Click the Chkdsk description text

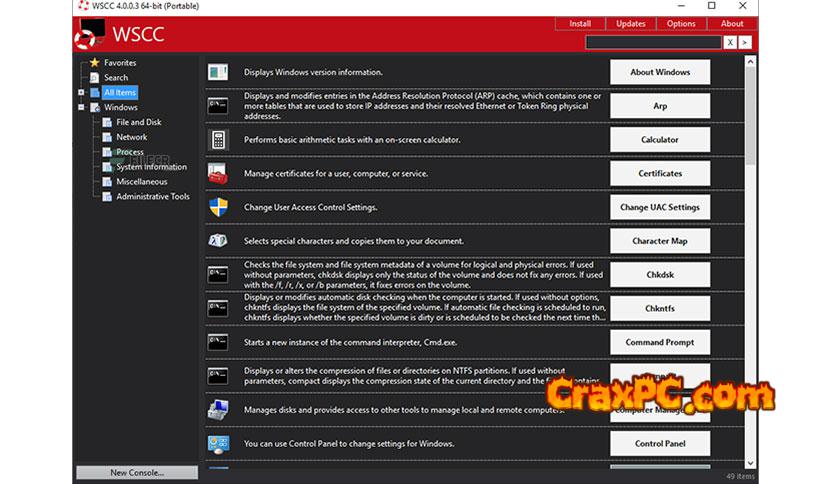pos(423,275)
